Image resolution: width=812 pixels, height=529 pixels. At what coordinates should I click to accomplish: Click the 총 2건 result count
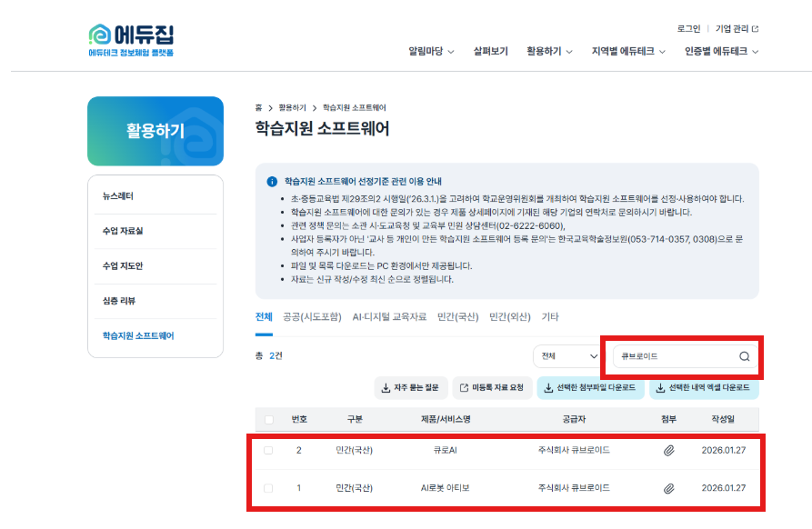click(269, 356)
